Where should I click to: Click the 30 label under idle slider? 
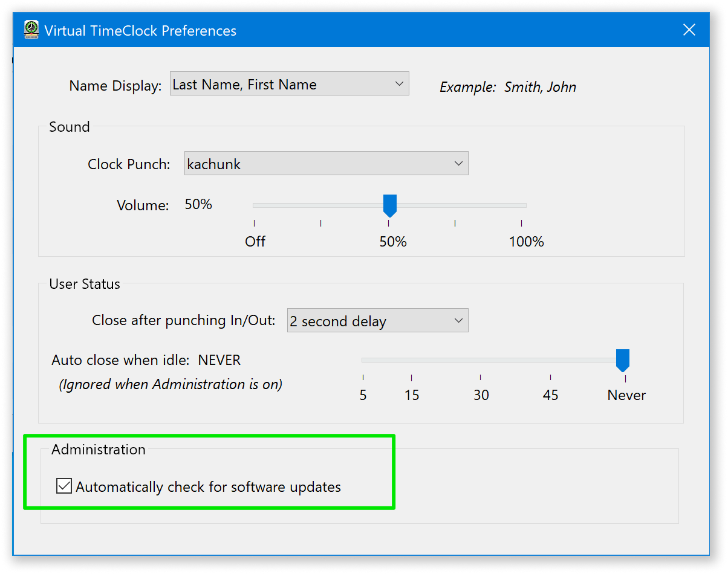pyautogui.click(x=481, y=395)
